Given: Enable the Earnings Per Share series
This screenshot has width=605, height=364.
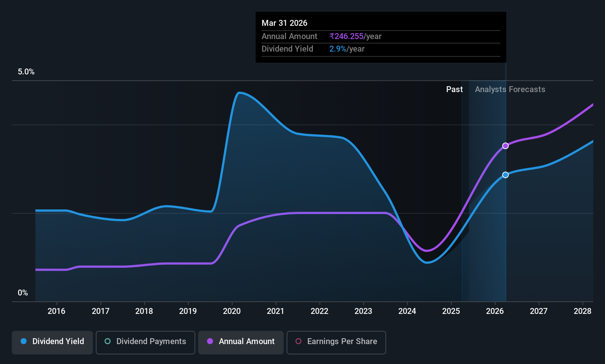Looking at the screenshot, I should tap(336, 343).
